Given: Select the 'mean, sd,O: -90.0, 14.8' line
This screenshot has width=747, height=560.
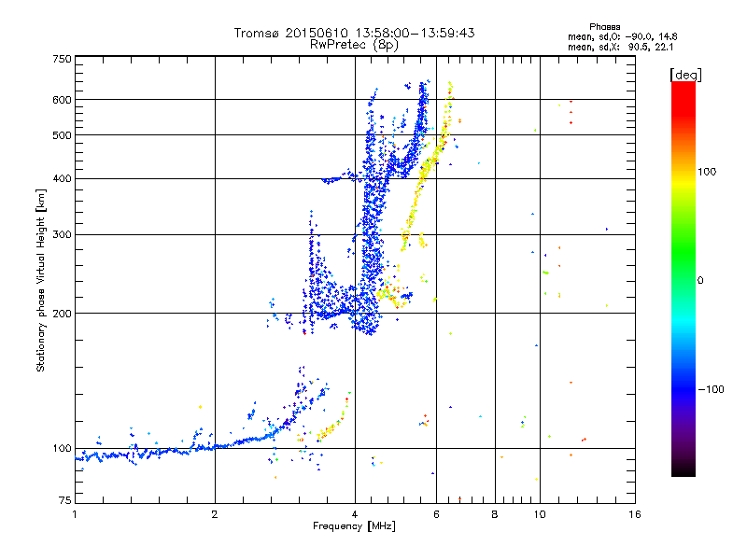Looking at the screenshot, I should coord(622,36).
